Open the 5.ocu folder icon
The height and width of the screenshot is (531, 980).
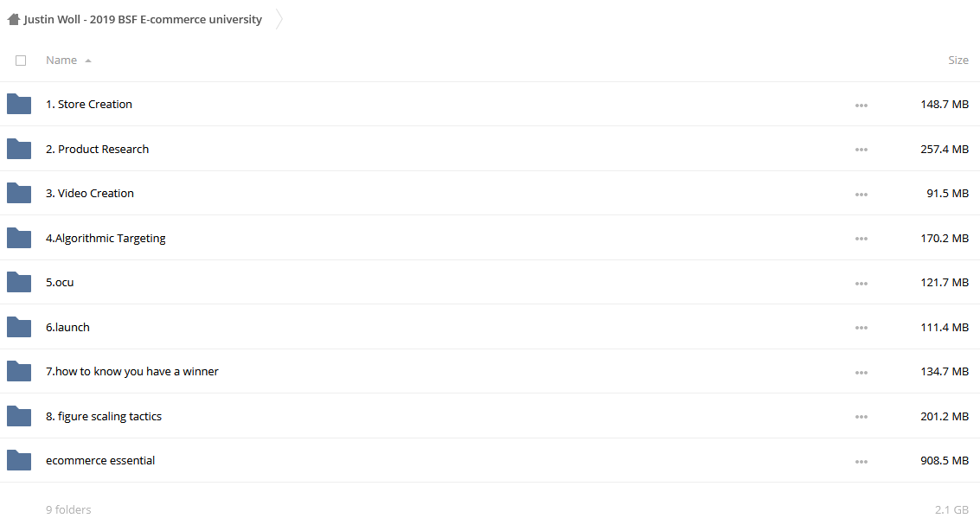pos(19,283)
